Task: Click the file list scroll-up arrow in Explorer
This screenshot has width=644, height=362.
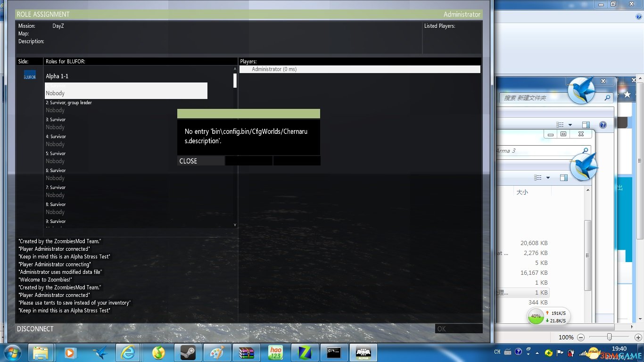Action: (587, 190)
